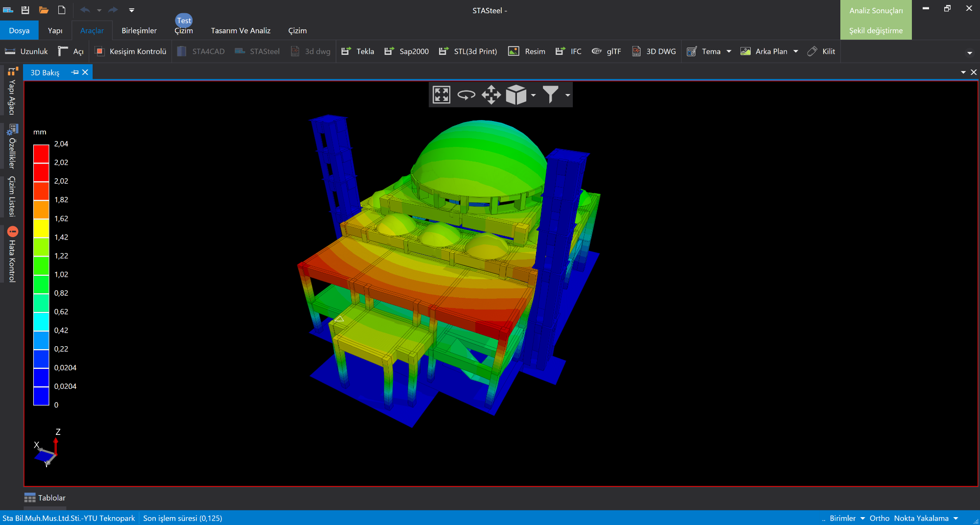Click the red 2,04 legend color swatch

pos(41,153)
